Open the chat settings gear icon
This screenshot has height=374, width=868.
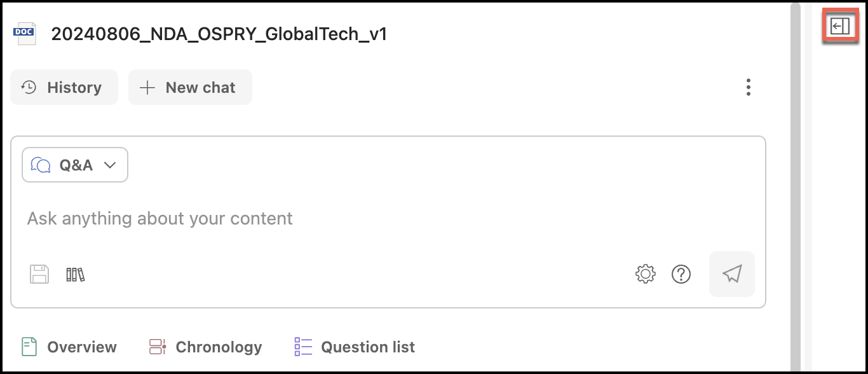click(x=646, y=274)
